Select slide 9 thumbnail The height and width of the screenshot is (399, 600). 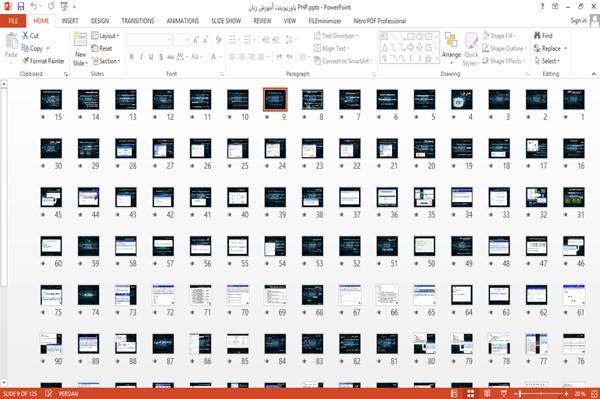pos(275,99)
